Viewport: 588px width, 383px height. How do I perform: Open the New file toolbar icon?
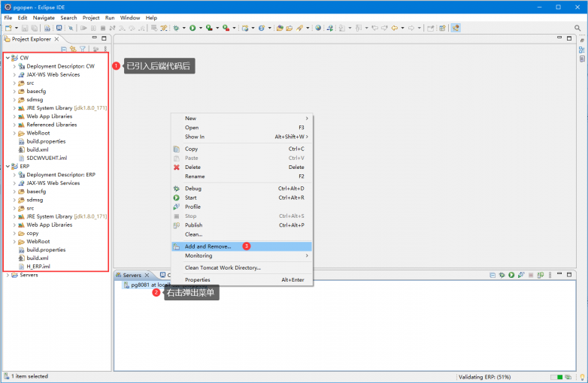click(8, 28)
